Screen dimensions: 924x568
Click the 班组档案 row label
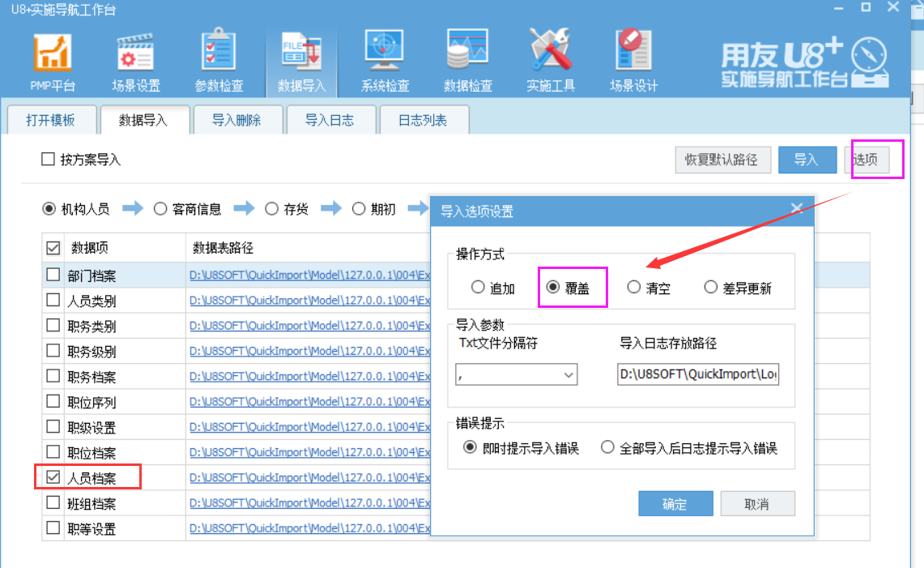click(92, 504)
